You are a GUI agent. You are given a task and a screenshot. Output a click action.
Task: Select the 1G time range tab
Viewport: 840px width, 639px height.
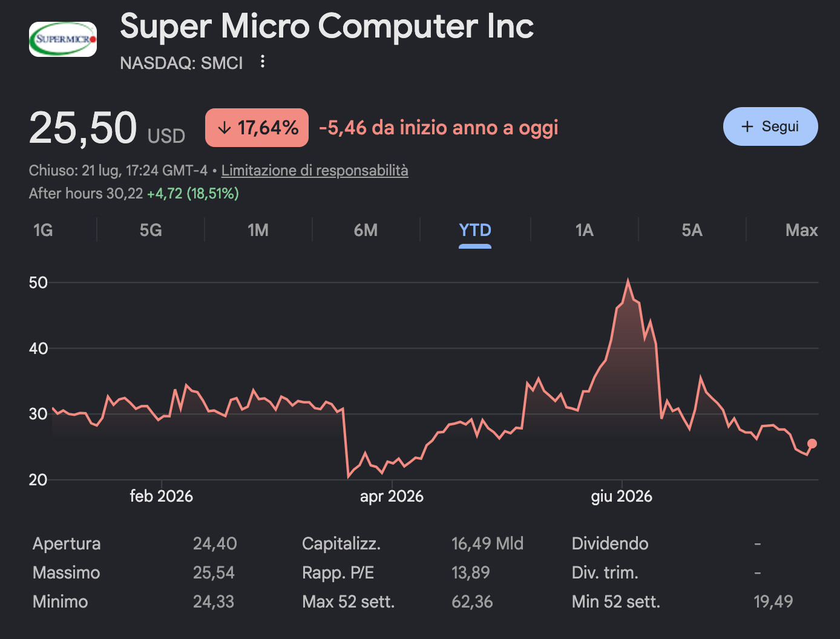[43, 231]
